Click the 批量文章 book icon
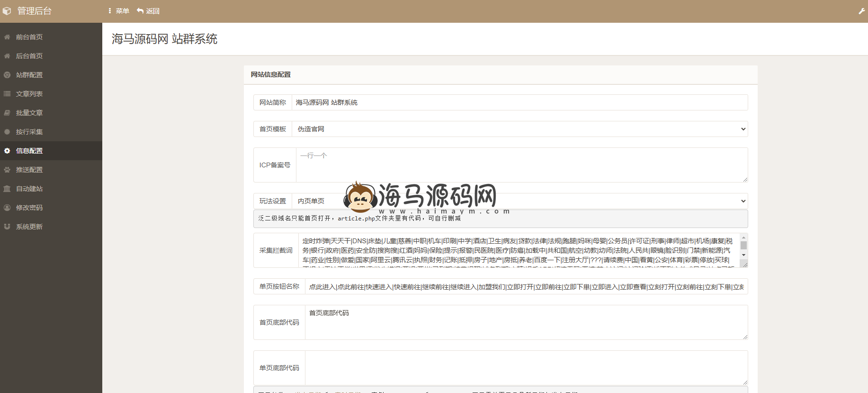868x393 pixels. click(x=7, y=113)
